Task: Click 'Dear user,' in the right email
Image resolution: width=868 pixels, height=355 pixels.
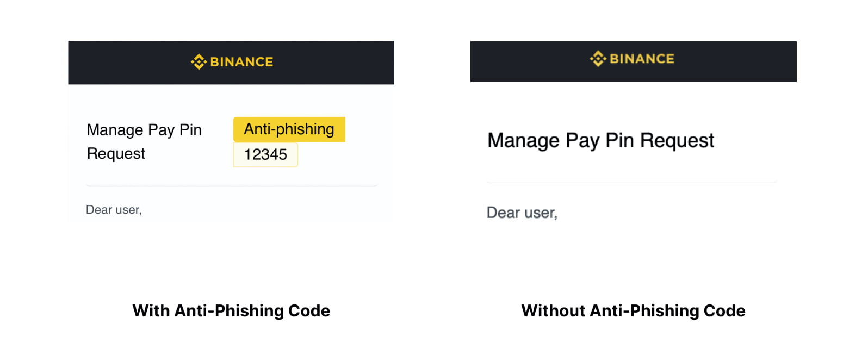Action: pyautogui.click(x=522, y=213)
